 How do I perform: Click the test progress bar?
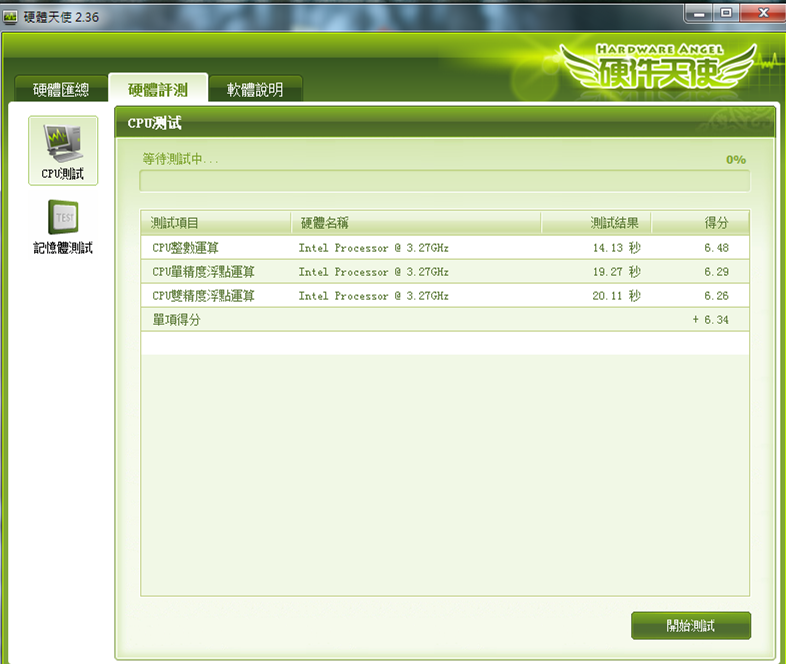tap(445, 181)
